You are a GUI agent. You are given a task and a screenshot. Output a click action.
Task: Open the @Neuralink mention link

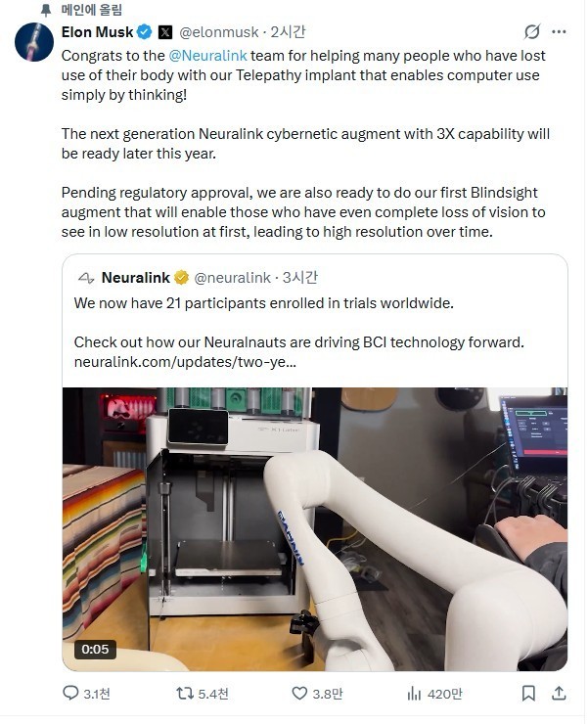point(207,56)
